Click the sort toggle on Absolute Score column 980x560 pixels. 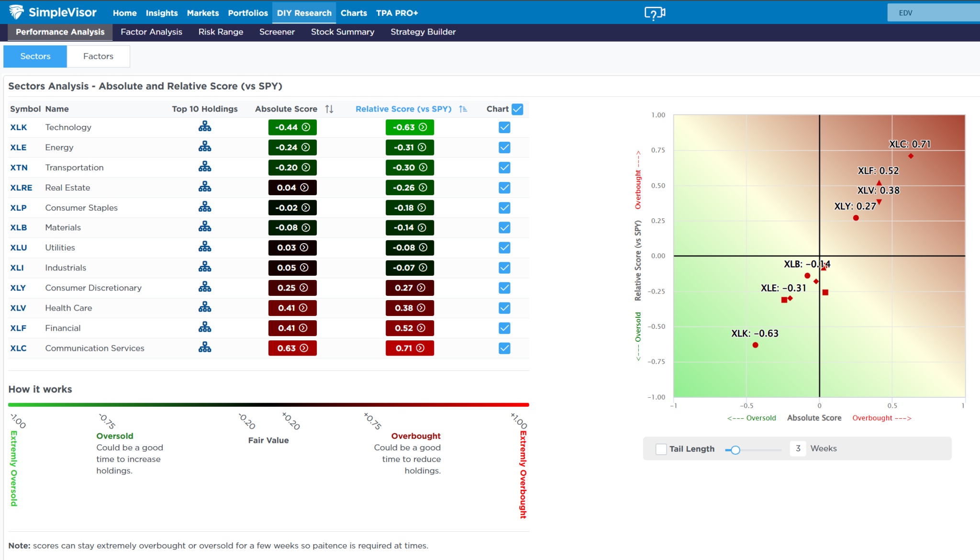pyautogui.click(x=331, y=108)
